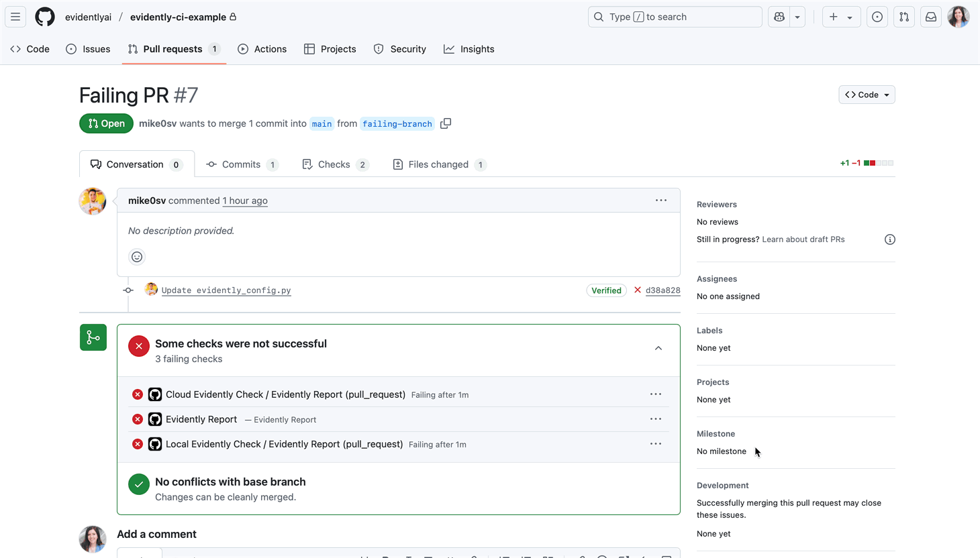
Task: Click the 1 hour ago timestamp
Action: coord(245,201)
